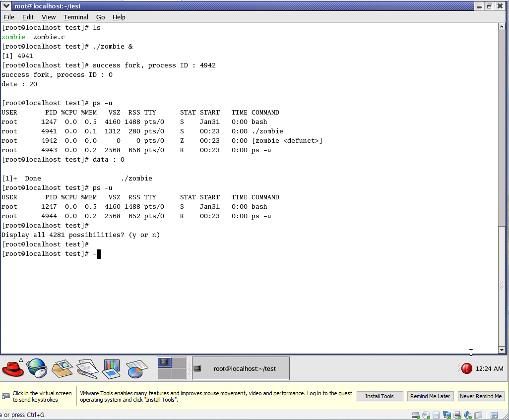This screenshot has width=509, height=420.
Task: Open the email client envelope icon
Action: pos(62,368)
